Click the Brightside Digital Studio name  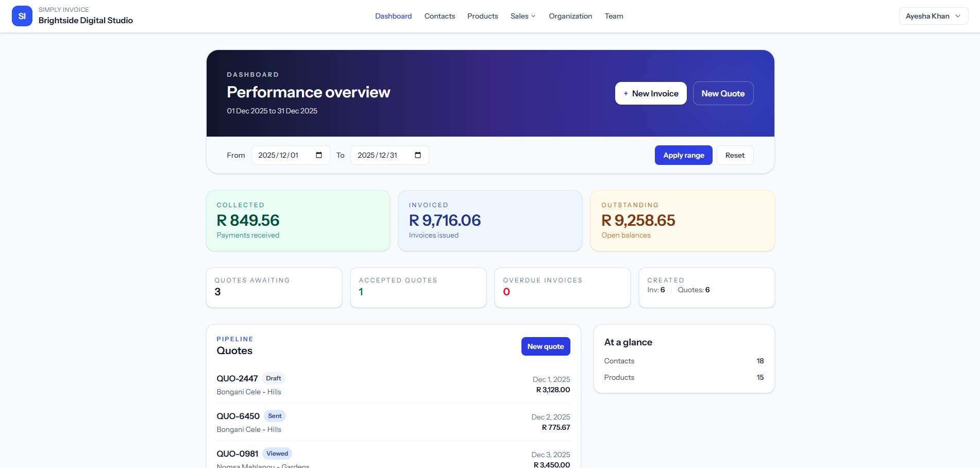(86, 21)
